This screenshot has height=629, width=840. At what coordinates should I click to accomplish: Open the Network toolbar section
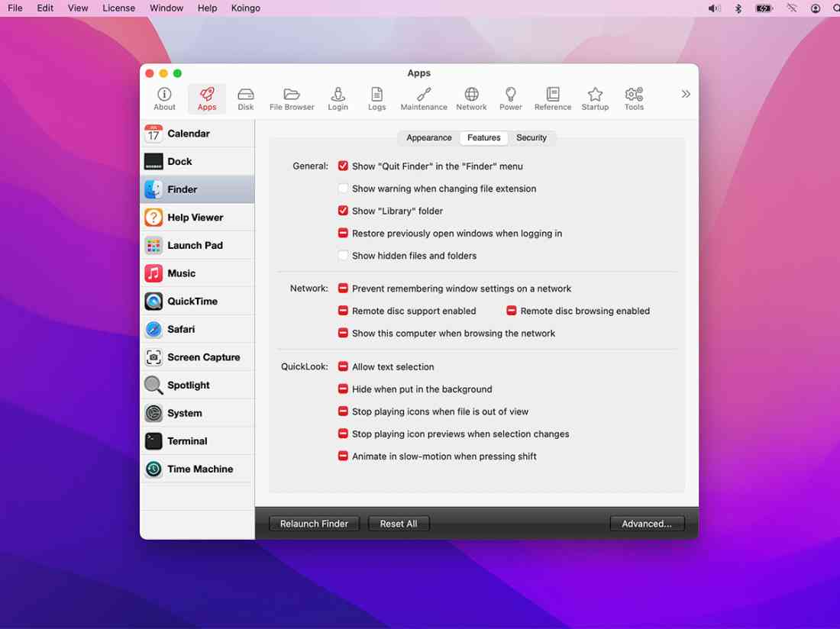pyautogui.click(x=471, y=98)
